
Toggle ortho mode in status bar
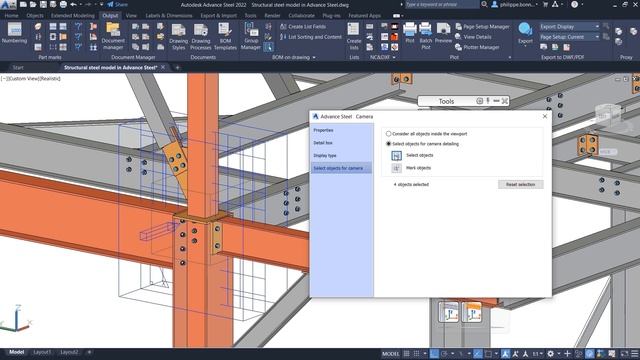coord(434,353)
